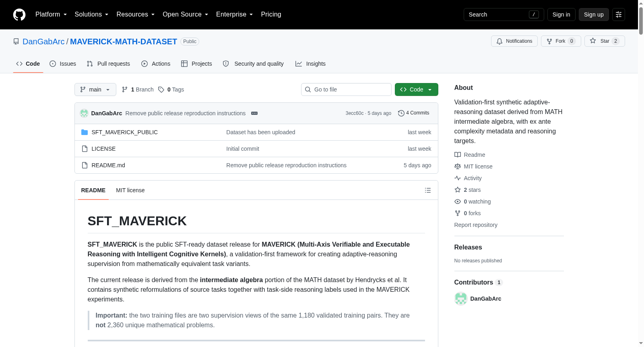Expand the Resources menu
Screen dimensions: 644x347
click(136, 15)
